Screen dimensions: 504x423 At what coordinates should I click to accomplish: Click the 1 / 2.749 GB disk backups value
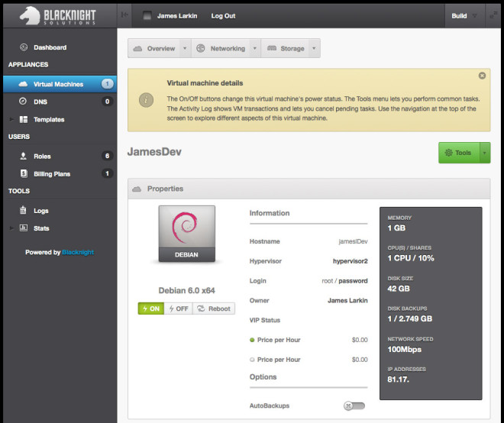tap(410, 318)
